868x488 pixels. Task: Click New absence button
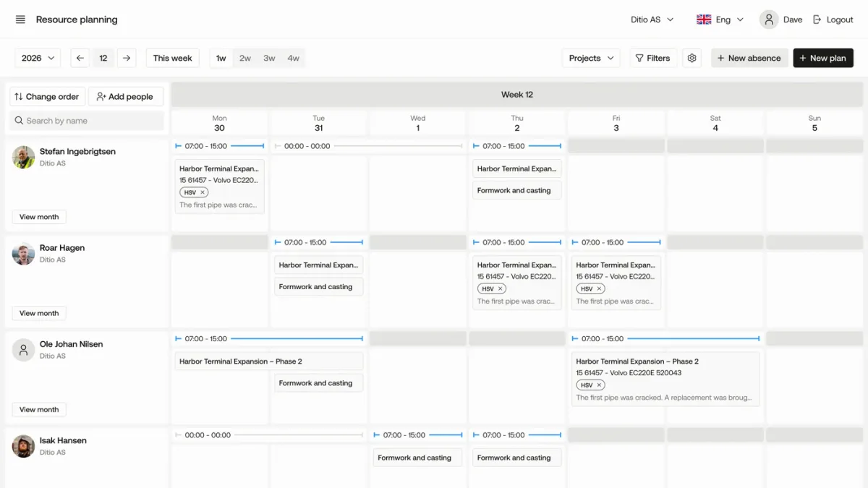click(749, 59)
